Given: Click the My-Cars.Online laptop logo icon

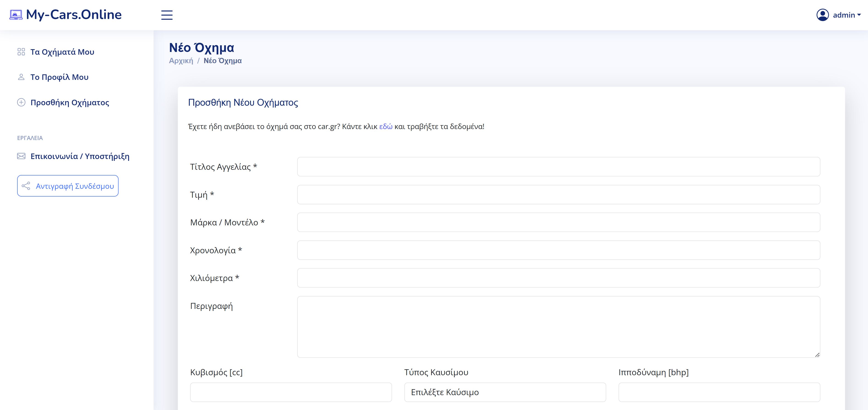Looking at the screenshot, I should [16, 15].
